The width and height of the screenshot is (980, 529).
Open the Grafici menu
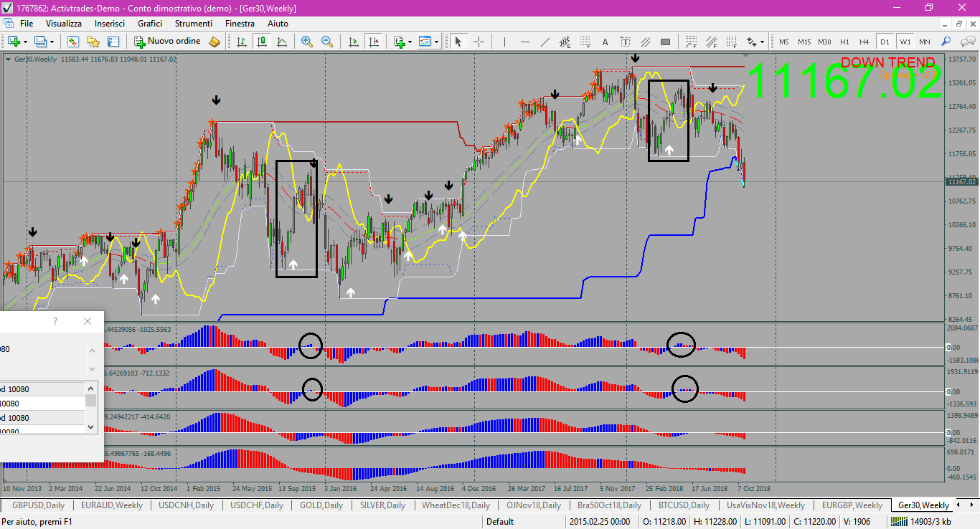point(150,24)
